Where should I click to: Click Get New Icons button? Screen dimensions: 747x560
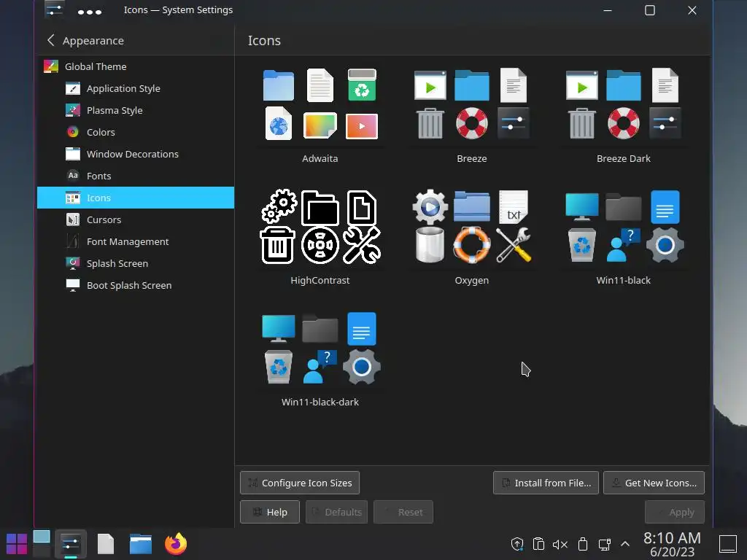coord(654,483)
